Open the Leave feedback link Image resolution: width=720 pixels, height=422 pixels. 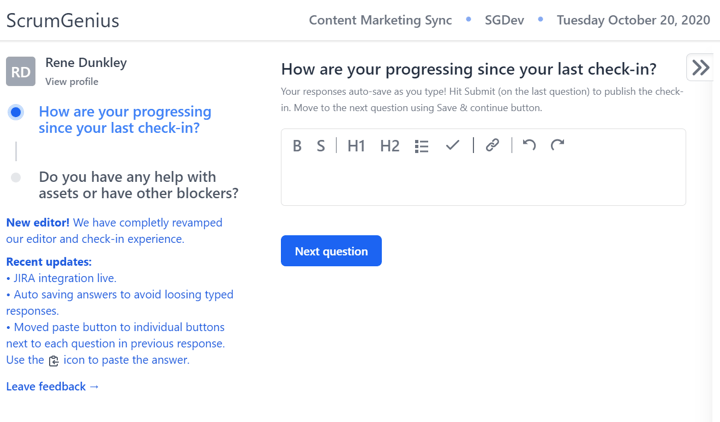[x=52, y=387]
